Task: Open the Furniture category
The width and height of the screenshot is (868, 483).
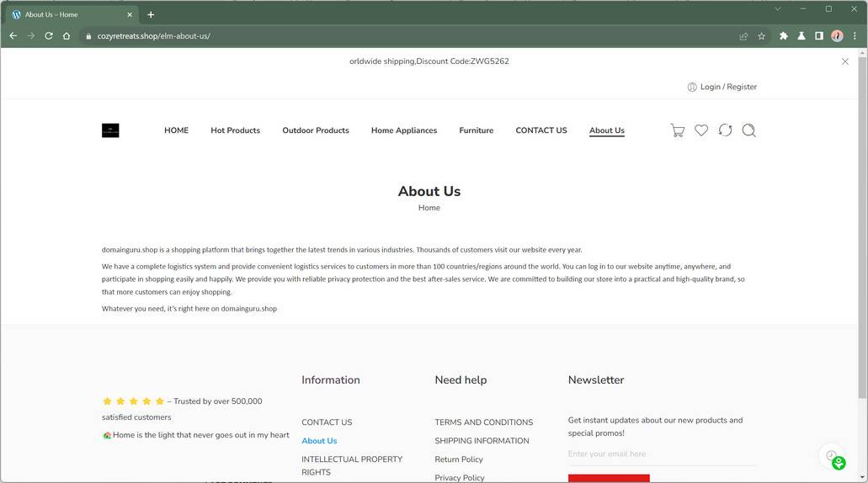Action: pyautogui.click(x=476, y=130)
